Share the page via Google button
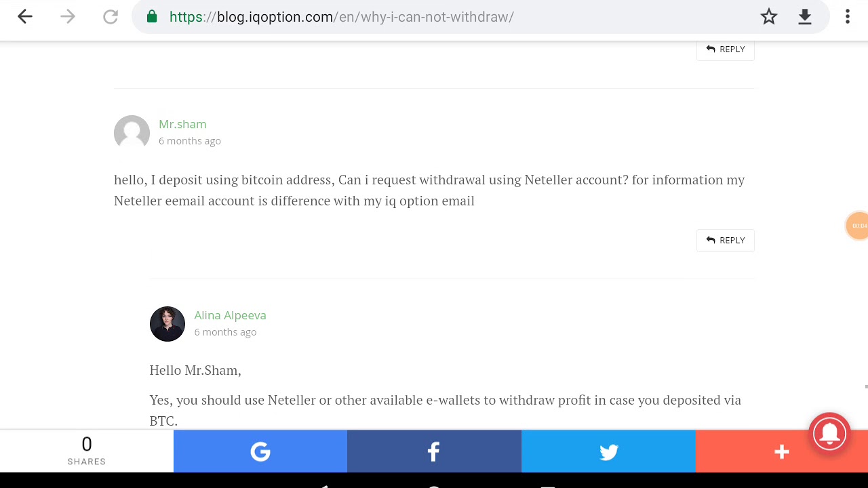The image size is (868, 488). tap(260, 451)
